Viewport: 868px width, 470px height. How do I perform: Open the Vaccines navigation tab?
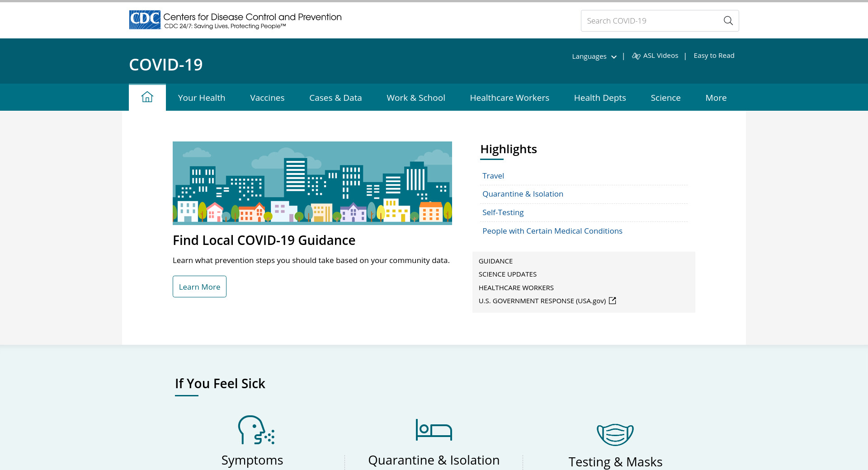267,98
